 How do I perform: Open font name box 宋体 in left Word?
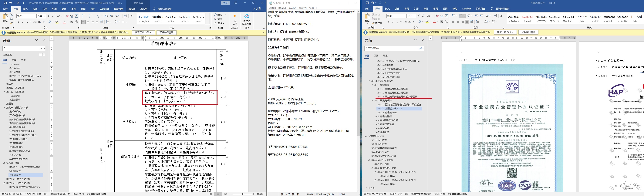click(26, 16)
